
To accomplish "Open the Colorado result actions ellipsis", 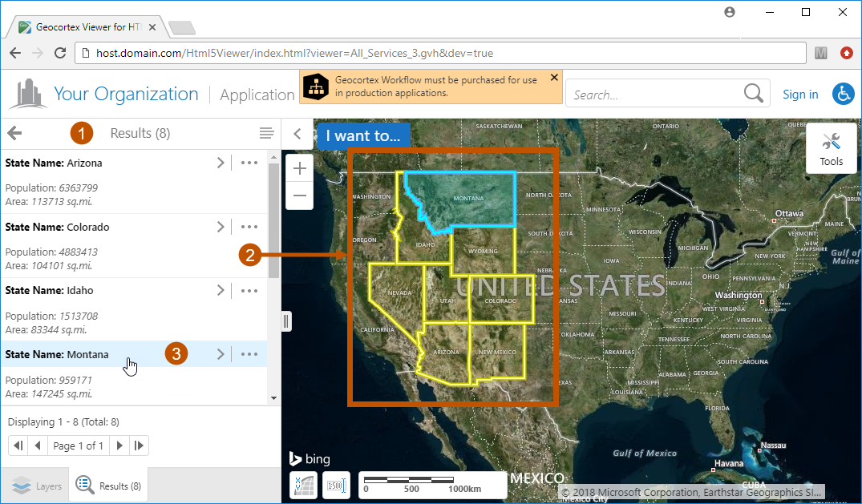I will point(249,227).
